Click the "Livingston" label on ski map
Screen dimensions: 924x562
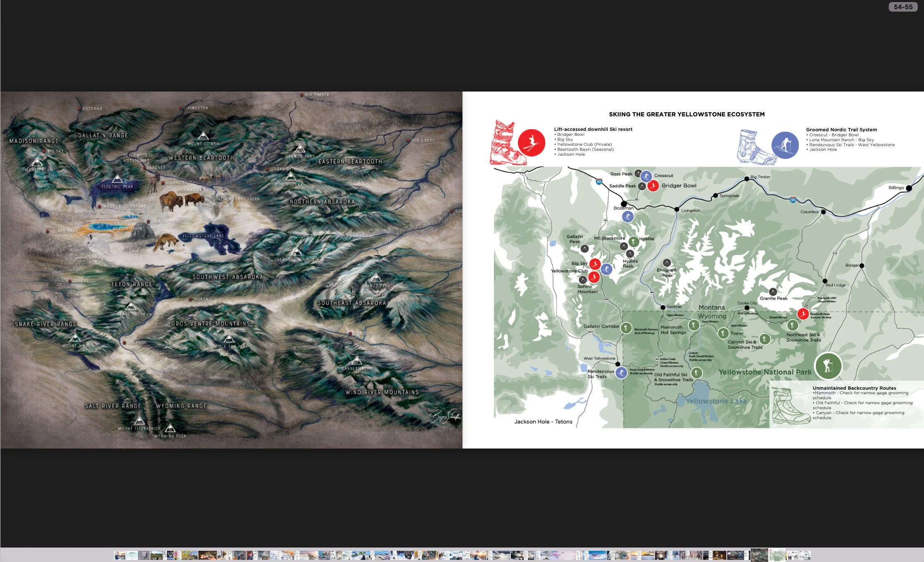[691, 210]
